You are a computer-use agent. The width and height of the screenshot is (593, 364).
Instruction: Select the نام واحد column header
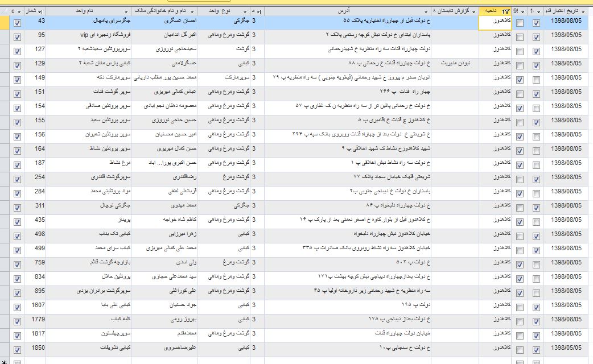(89, 11)
